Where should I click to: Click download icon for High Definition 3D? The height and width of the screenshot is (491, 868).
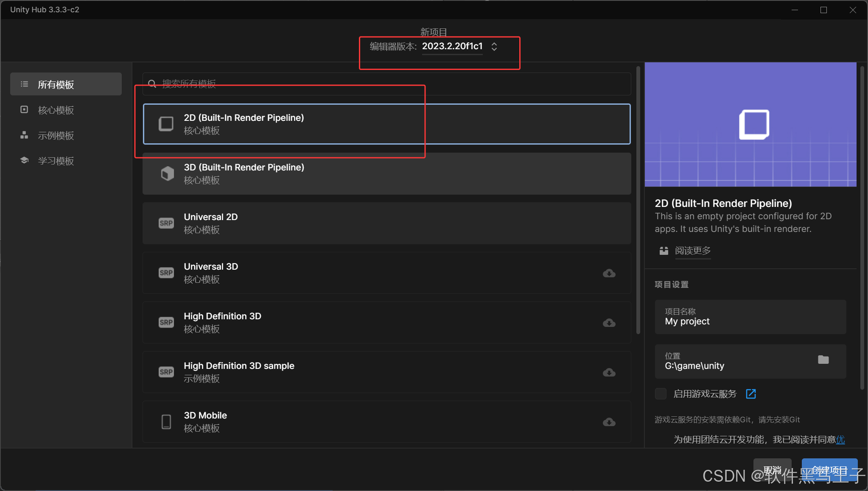click(609, 323)
